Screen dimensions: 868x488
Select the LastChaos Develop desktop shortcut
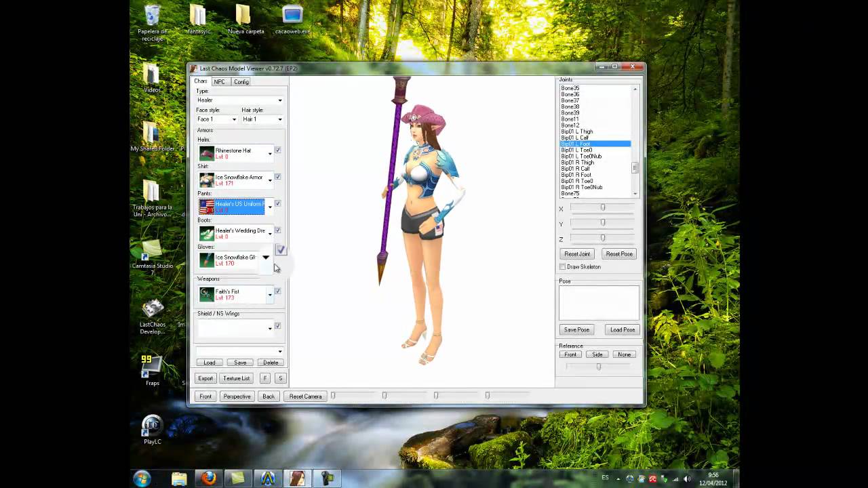tap(153, 317)
